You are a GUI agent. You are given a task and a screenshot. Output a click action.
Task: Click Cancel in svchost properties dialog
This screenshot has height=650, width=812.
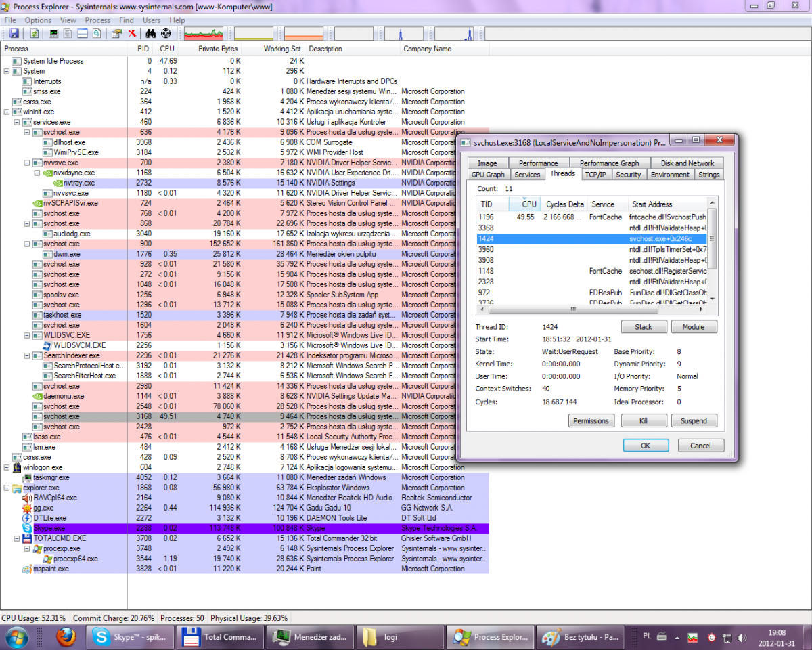(x=701, y=446)
